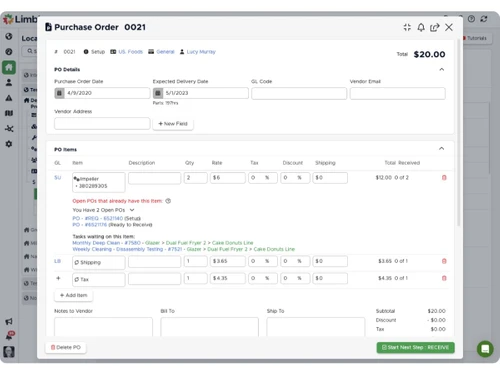Screen dimensions: 500x375
Task: Click the Tax row Rate field $4.35
Action: point(228,278)
